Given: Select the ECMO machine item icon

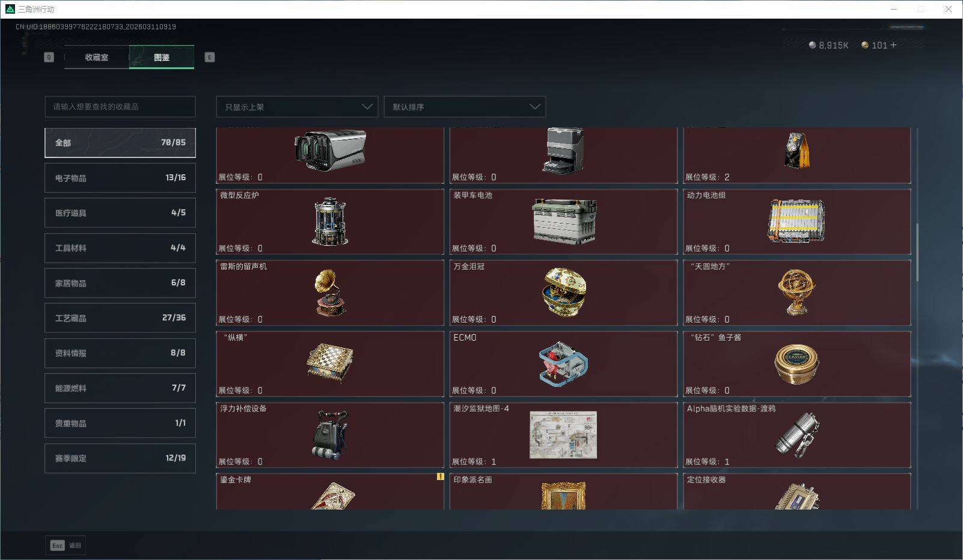Looking at the screenshot, I should tap(563, 364).
